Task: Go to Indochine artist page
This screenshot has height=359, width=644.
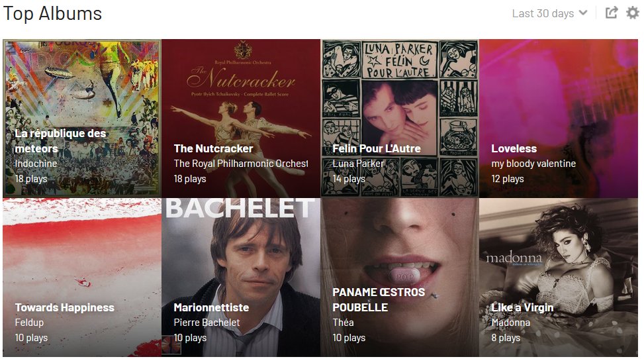Action: pyautogui.click(x=36, y=164)
